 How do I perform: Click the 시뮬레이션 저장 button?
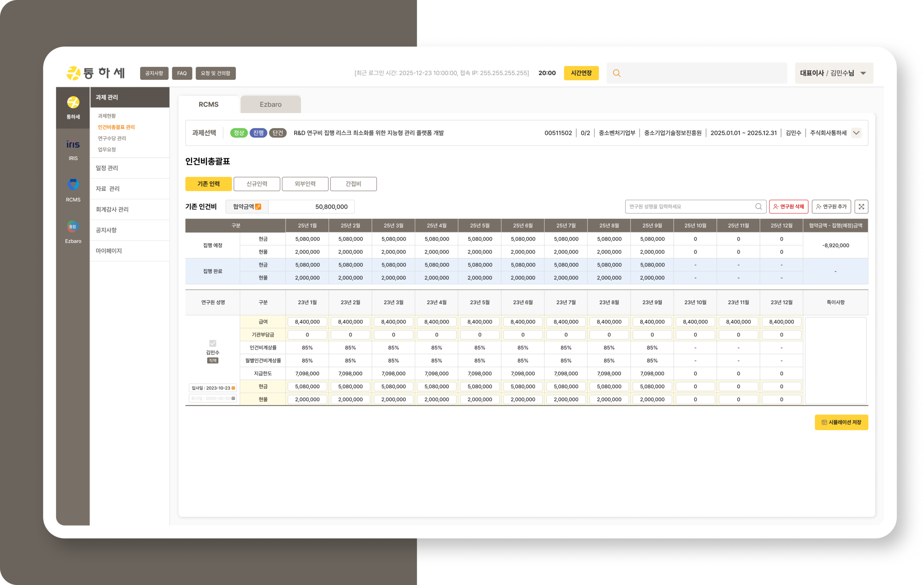tap(841, 422)
